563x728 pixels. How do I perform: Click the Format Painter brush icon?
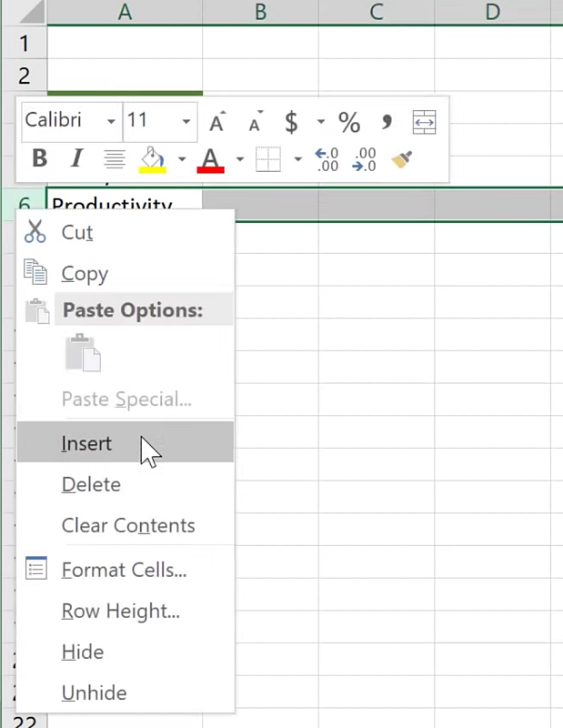click(x=402, y=161)
